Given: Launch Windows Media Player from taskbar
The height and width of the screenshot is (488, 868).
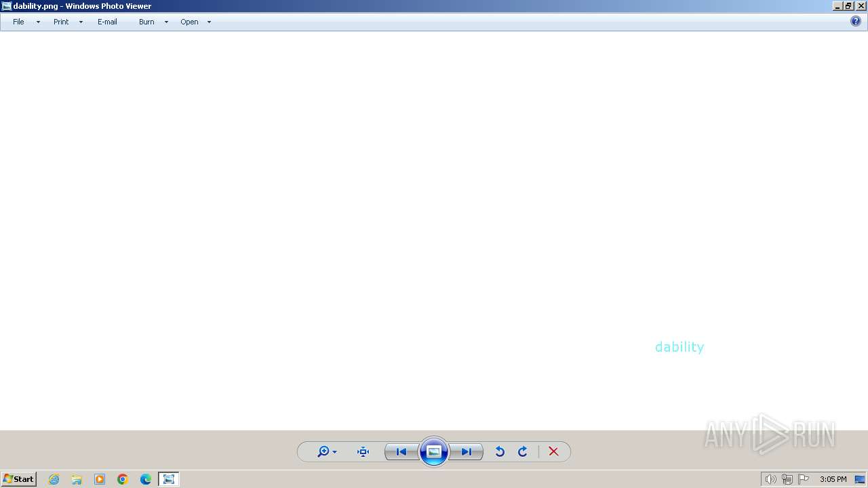Looking at the screenshot, I should point(100,479).
